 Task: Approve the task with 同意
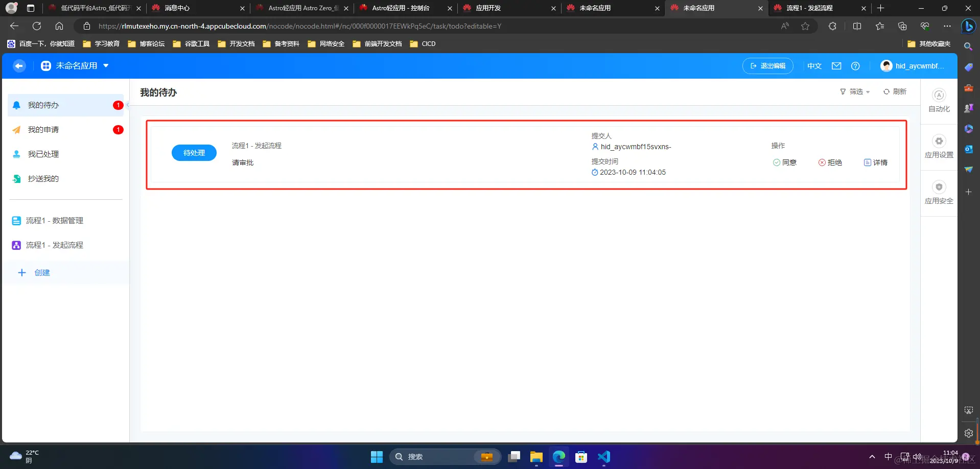[785, 162]
